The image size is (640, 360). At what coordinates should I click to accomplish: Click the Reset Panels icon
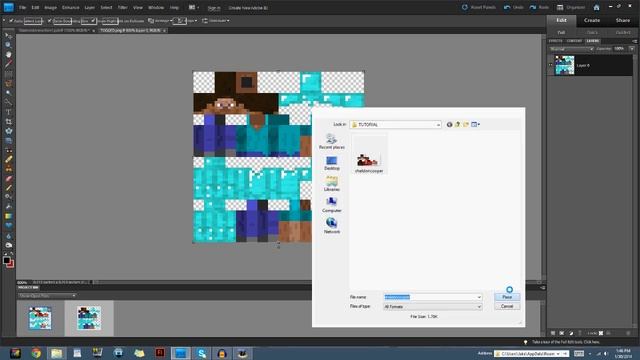pos(464,7)
